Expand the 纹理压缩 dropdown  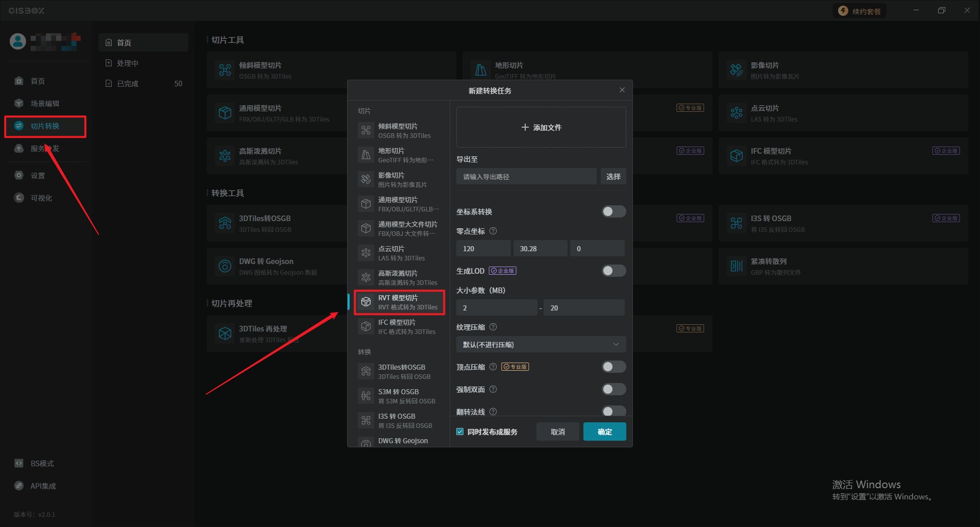pos(541,344)
